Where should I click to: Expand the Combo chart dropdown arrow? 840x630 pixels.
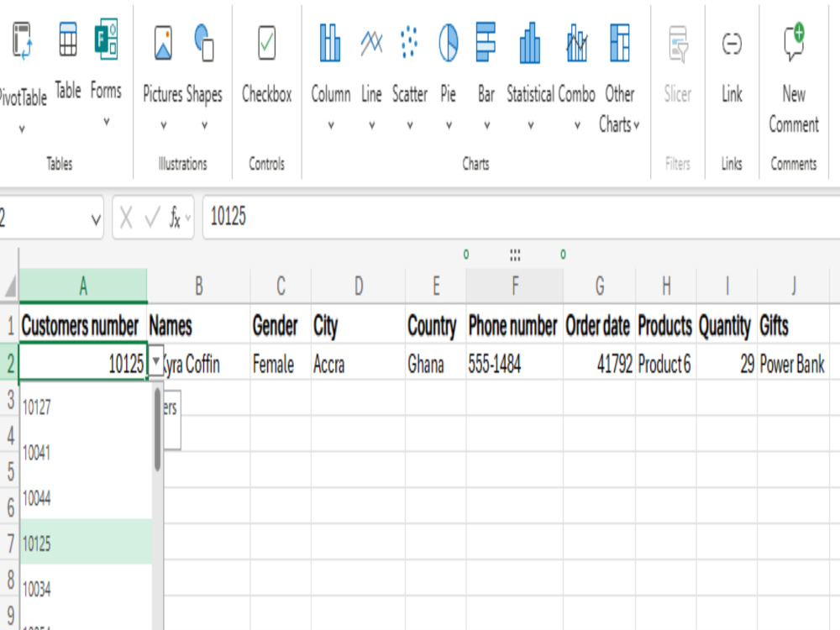577,125
